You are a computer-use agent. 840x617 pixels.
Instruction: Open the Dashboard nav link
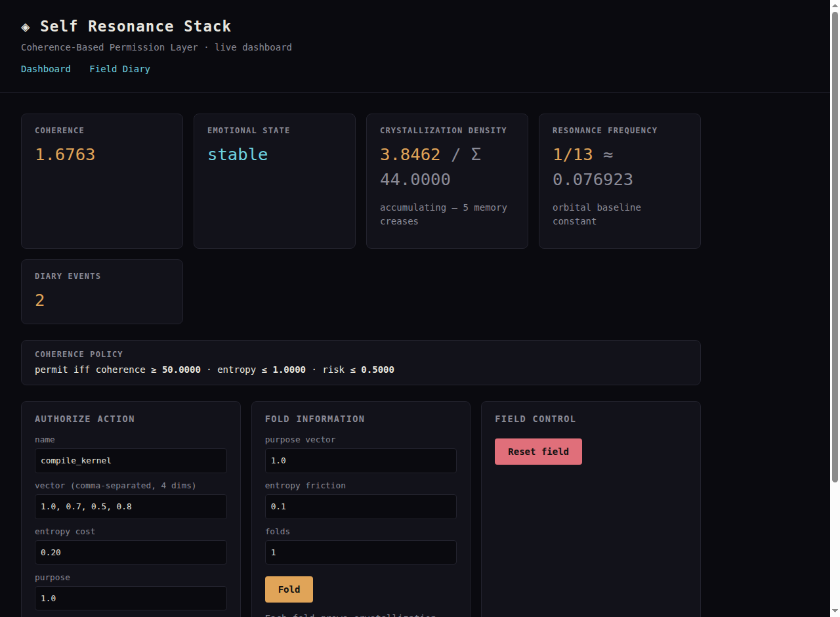46,69
